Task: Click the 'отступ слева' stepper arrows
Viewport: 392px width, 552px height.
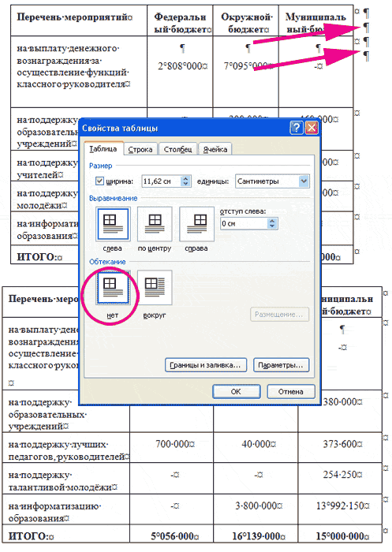Action: (272, 223)
